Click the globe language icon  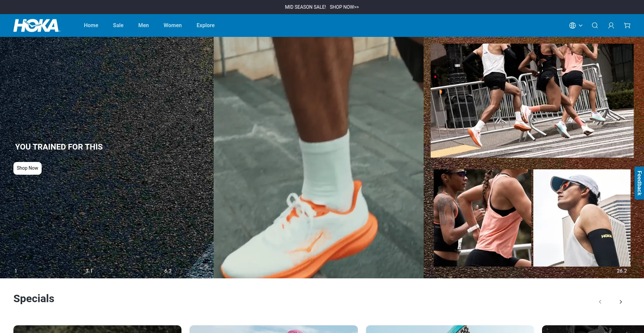572,25
